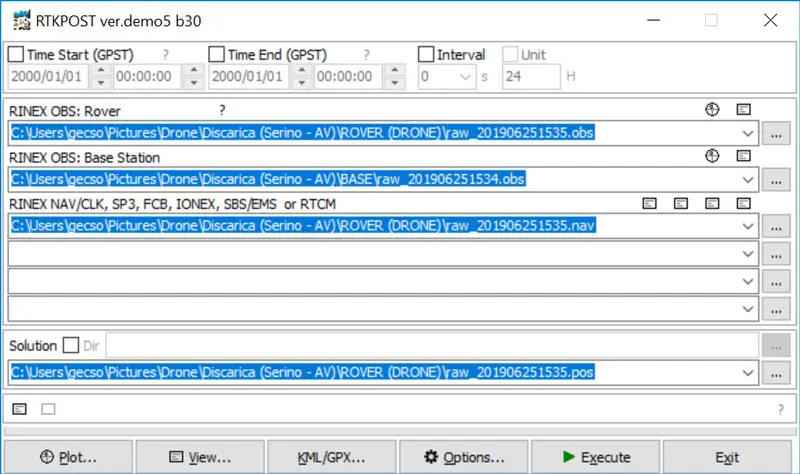This screenshot has height=474, width=800.
Task: Click the Solution Dir path input field
Action: [x=432, y=346]
